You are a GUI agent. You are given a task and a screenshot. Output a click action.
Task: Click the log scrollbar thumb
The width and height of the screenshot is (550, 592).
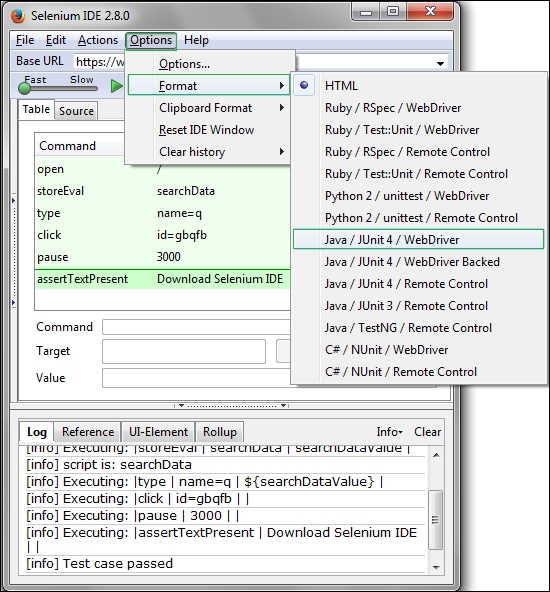(436, 520)
